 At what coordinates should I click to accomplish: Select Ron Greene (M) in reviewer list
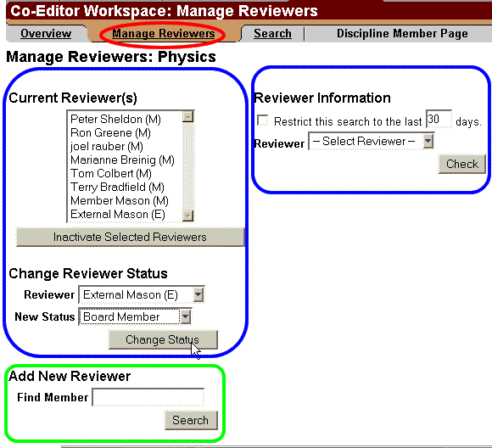110,133
